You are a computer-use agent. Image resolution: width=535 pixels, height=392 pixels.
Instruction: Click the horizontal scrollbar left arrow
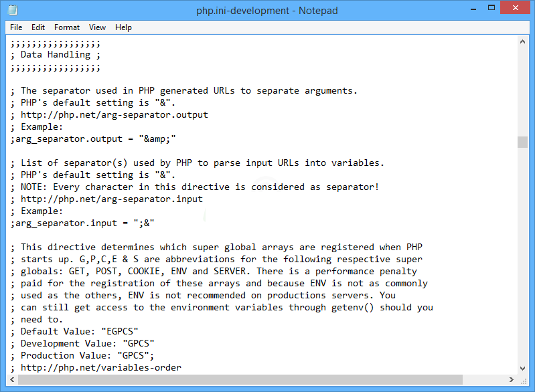click(x=12, y=380)
